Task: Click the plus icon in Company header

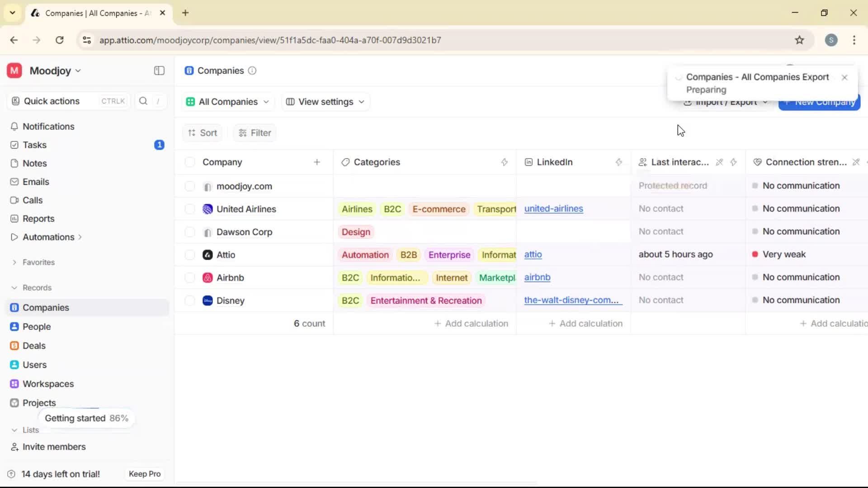Action: [x=317, y=162]
